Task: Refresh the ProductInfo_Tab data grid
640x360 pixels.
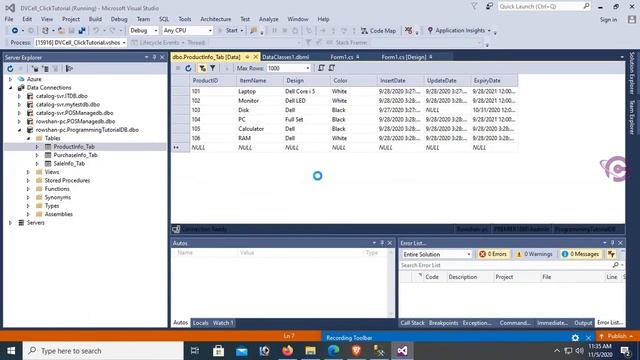Action: (188, 68)
